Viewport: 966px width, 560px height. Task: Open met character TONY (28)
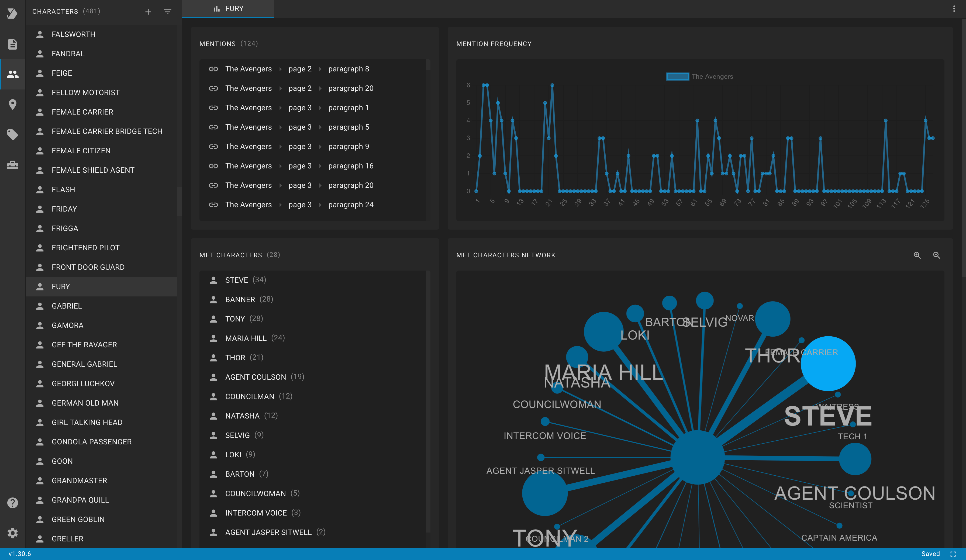(x=312, y=319)
